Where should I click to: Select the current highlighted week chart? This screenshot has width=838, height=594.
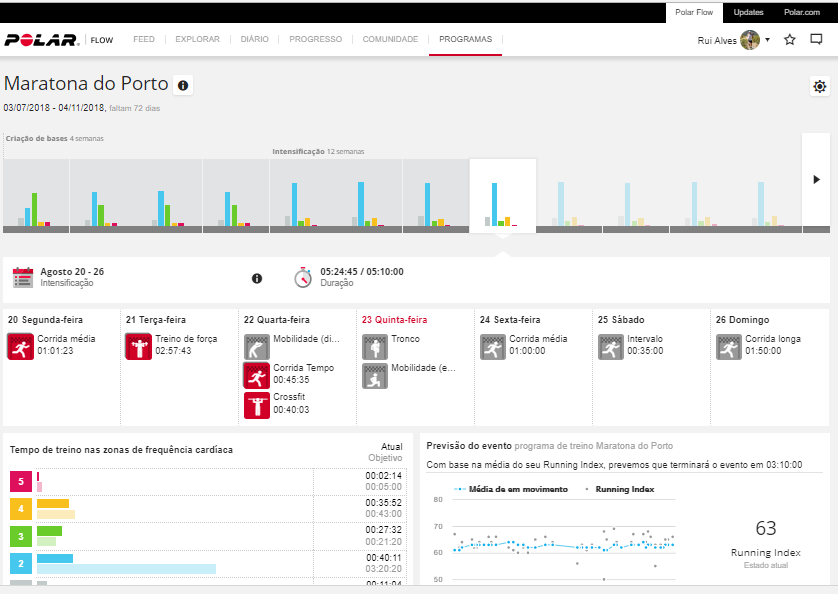click(x=502, y=196)
